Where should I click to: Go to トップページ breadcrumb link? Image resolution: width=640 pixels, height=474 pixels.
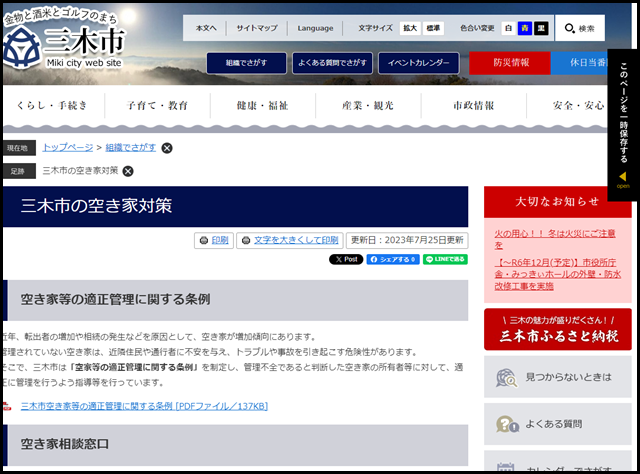pyautogui.click(x=68, y=147)
